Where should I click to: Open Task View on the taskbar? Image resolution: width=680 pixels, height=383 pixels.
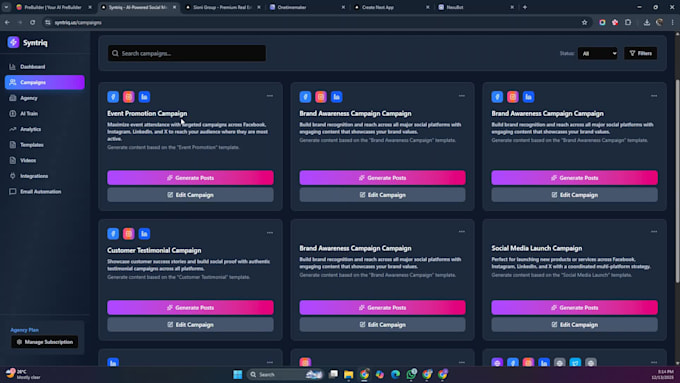pyautogui.click(x=333, y=374)
